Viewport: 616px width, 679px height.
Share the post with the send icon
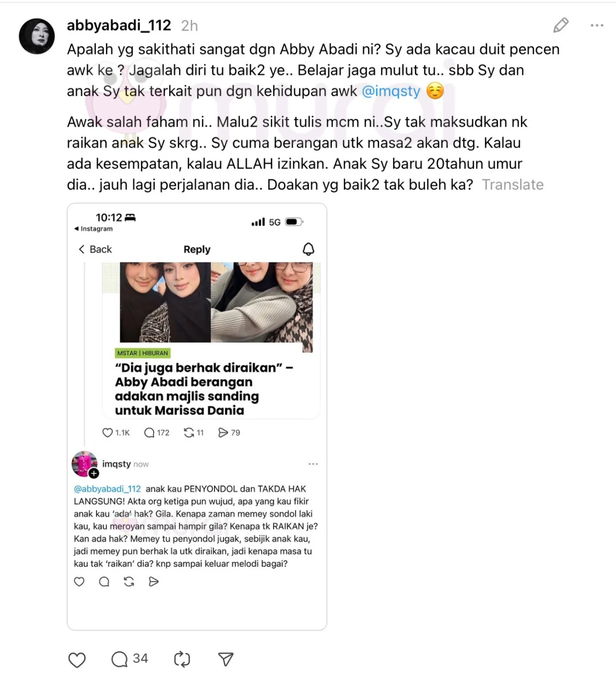[x=225, y=659]
